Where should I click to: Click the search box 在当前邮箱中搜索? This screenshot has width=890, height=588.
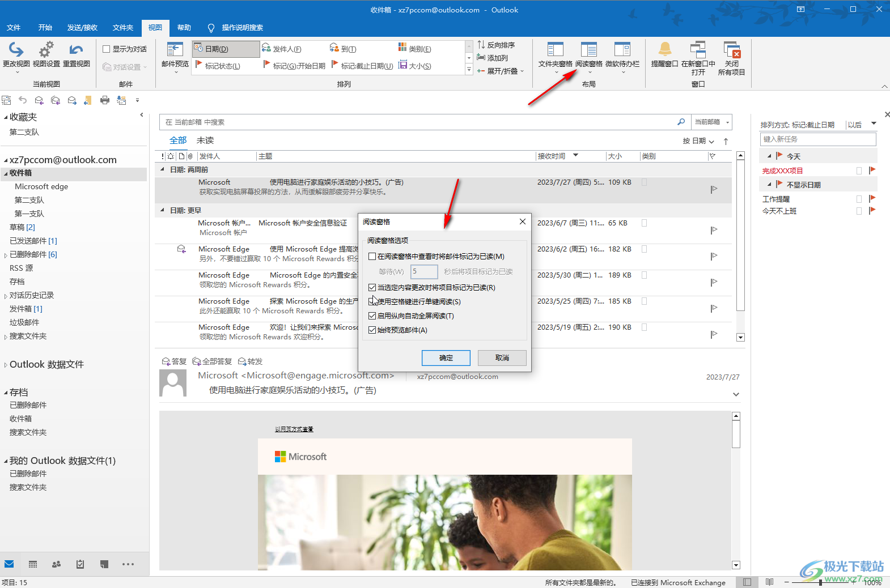coord(417,122)
